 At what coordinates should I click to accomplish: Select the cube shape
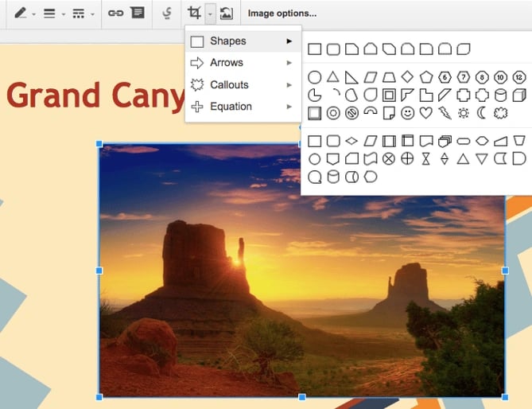tap(518, 95)
